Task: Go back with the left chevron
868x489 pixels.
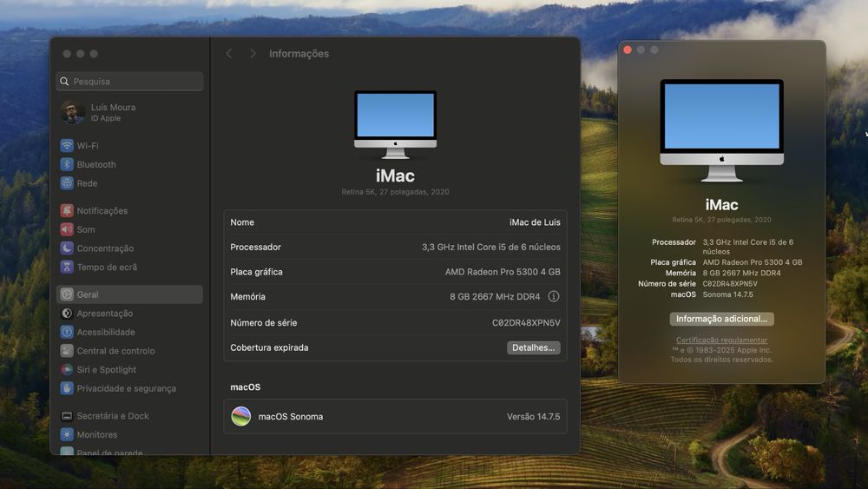Action: (229, 54)
